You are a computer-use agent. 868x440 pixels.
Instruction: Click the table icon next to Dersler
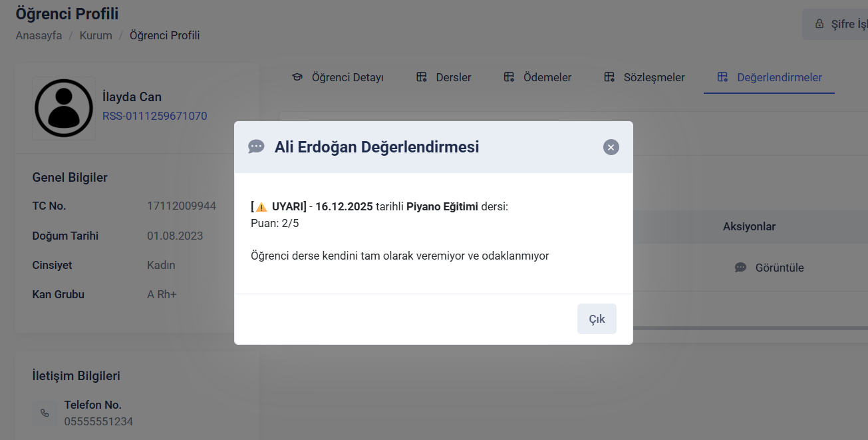(422, 77)
